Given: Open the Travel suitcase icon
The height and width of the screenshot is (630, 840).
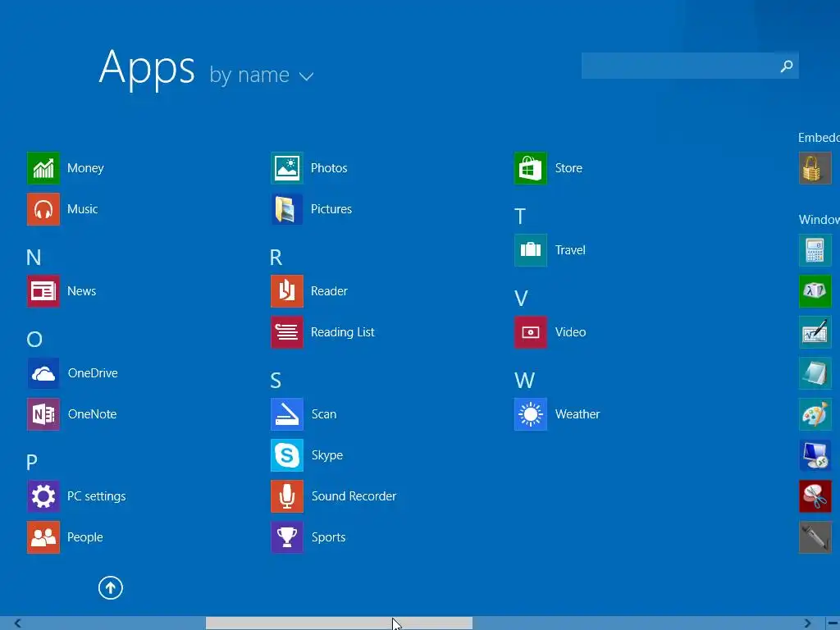Looking at the screenshot, I should 531,250.
